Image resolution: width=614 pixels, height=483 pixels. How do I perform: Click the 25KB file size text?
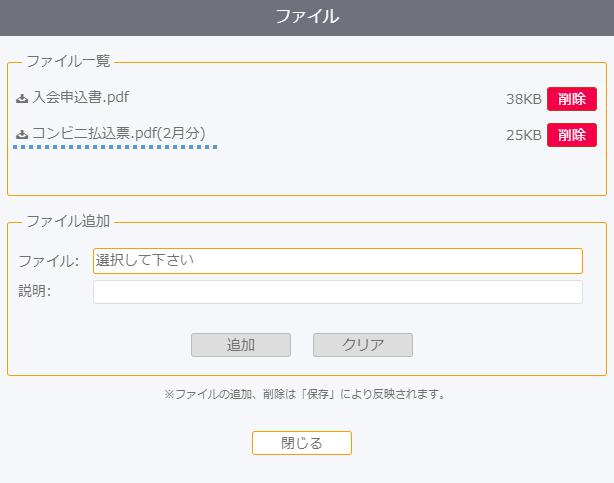524,135
